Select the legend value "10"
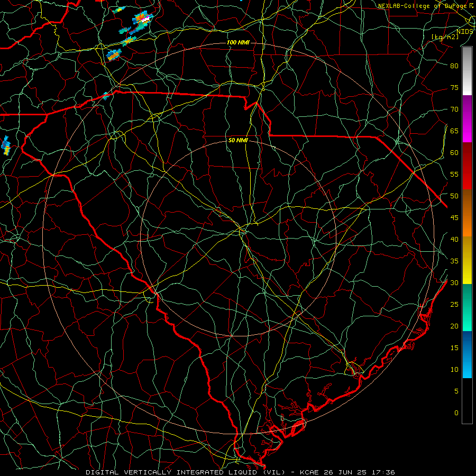The width and height of the screenshot is (476, 476). 454,370
